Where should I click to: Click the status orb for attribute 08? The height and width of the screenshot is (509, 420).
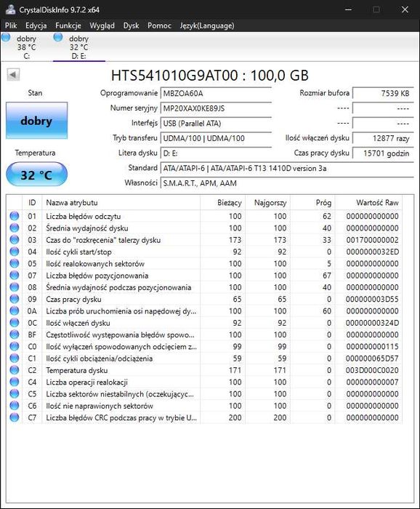[x=15, y=287]
